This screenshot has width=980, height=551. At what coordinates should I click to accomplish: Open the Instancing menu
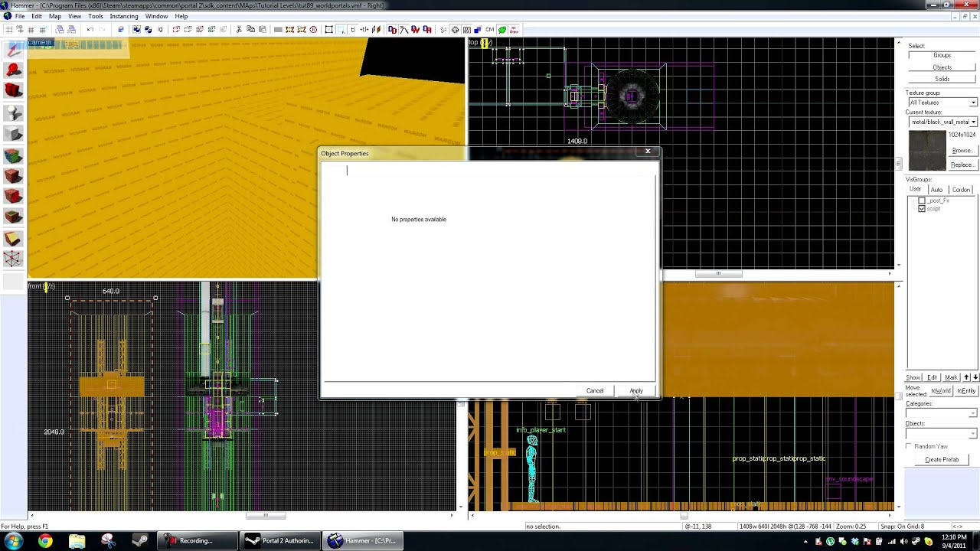pyautogui.click(x=124, y=16)
